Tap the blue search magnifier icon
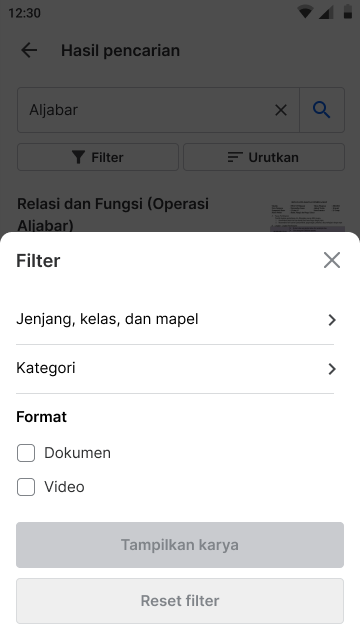Screen dimensions: 361x640 coord(322,110)
